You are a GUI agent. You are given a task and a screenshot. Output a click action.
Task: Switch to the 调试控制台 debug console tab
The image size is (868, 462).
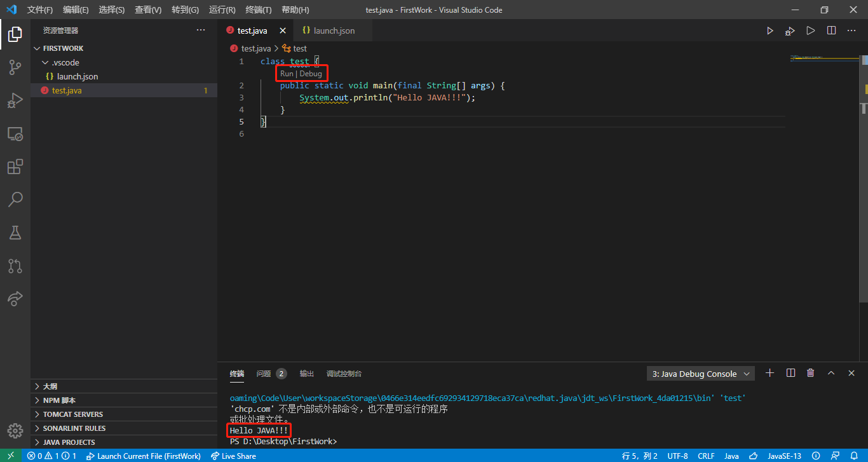point(344,374)
